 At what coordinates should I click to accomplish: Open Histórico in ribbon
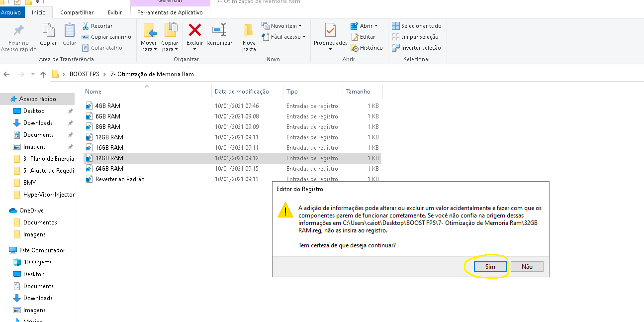(x=367, y=48)
